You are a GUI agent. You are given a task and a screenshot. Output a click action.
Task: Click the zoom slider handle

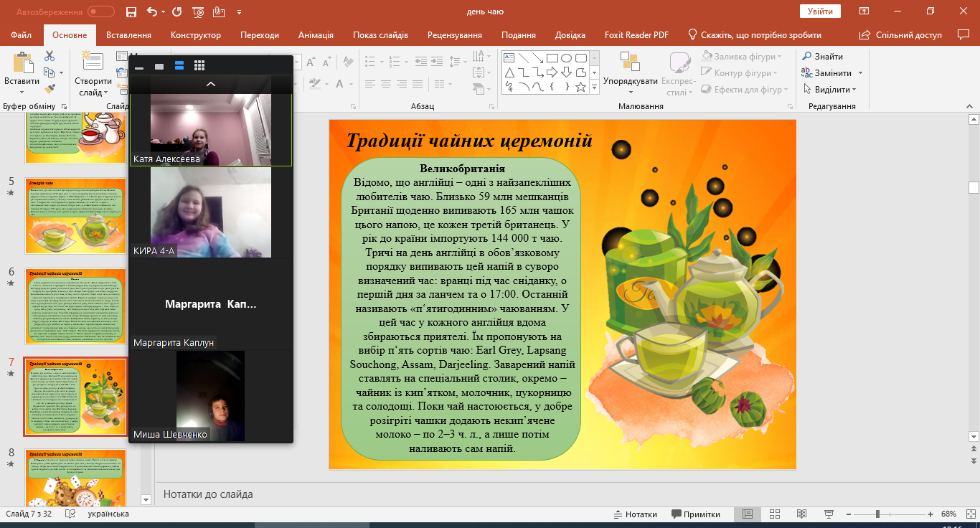(877, 514)
